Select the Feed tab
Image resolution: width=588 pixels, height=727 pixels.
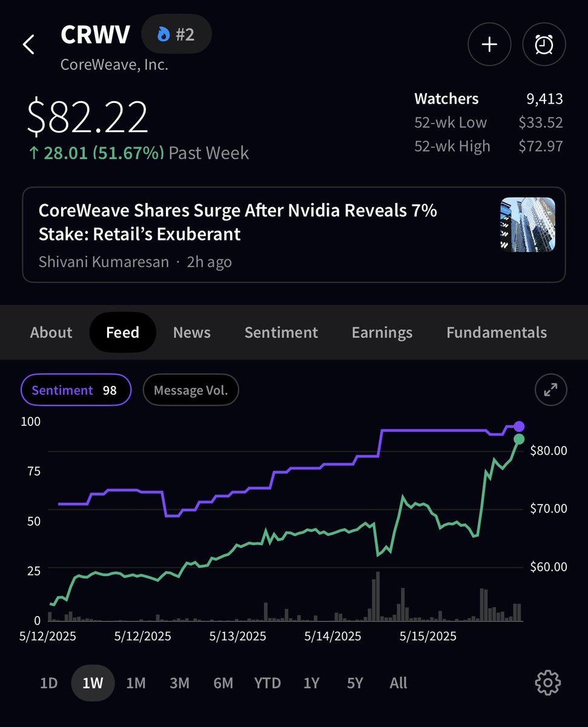122,333
